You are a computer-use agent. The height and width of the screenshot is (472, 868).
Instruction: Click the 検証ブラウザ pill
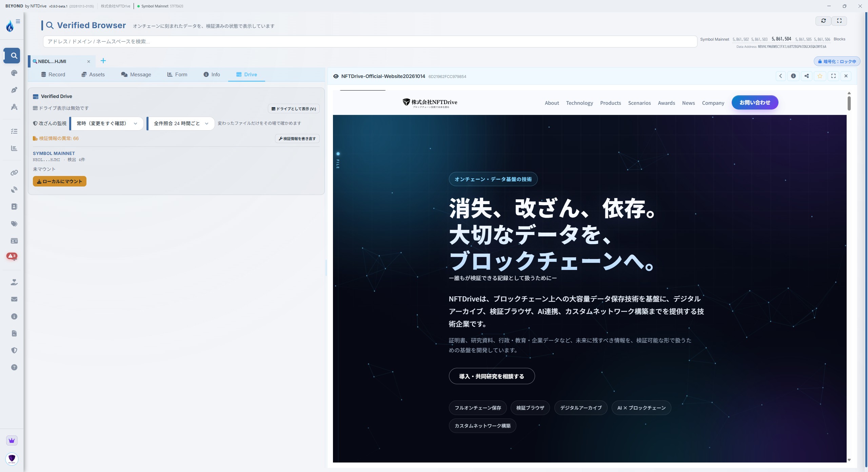(x=530, y=408)
